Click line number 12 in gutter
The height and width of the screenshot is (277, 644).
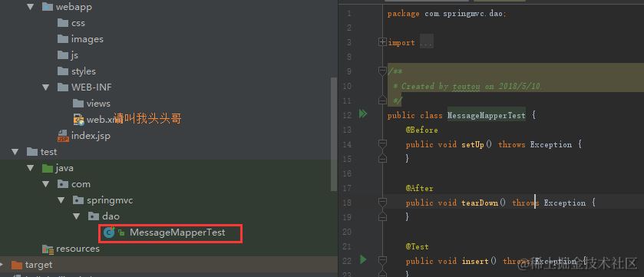coord(348,115)
